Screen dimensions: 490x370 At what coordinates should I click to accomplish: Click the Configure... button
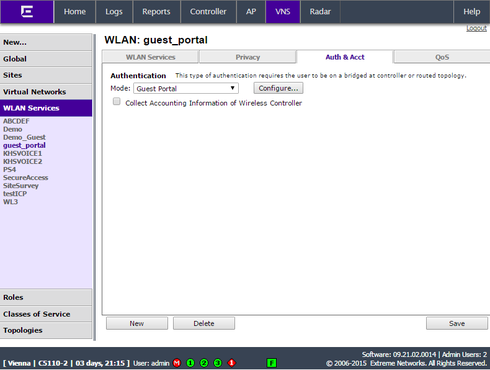click(x=278, y=88)
